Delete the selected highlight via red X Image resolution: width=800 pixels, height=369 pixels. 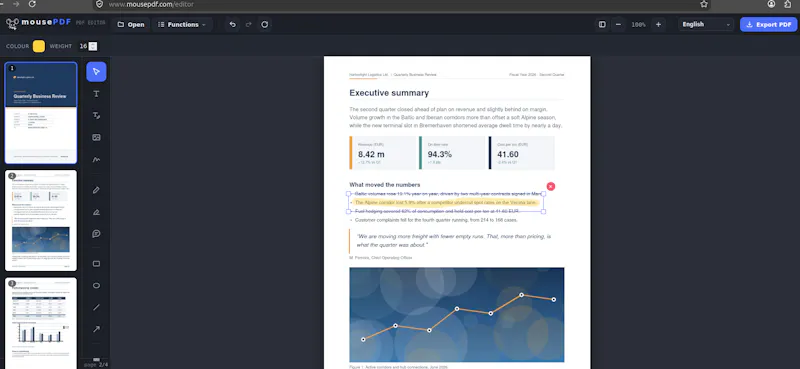(x=551, y=187)
